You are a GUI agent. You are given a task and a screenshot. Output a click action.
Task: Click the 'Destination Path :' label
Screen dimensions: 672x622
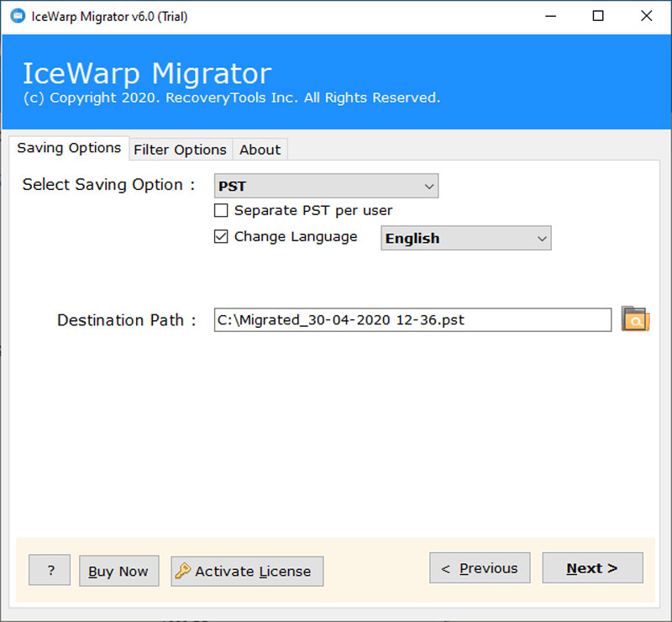(127, 320)
